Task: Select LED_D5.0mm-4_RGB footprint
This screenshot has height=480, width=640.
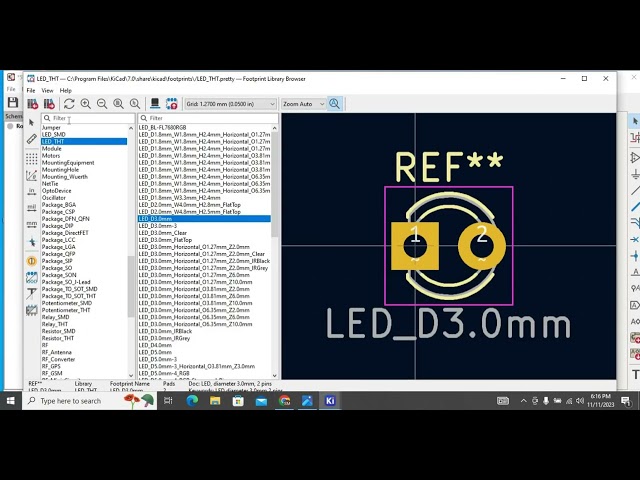Action: 164,373
